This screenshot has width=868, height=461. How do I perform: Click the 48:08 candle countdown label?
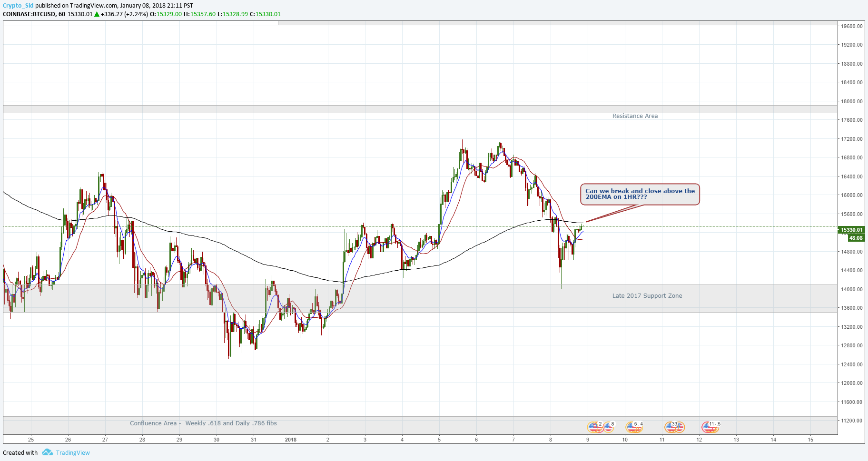pyautogui.click(x=856, y=238)
